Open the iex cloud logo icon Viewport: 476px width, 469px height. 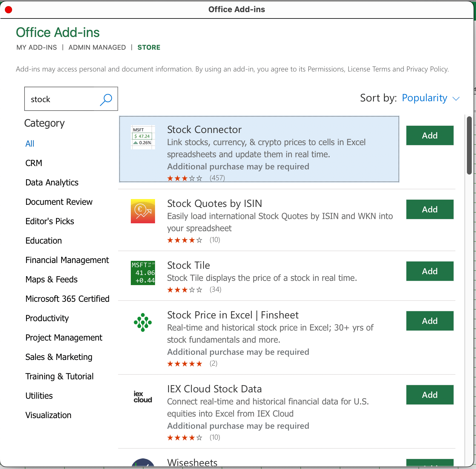coord(143,397)
